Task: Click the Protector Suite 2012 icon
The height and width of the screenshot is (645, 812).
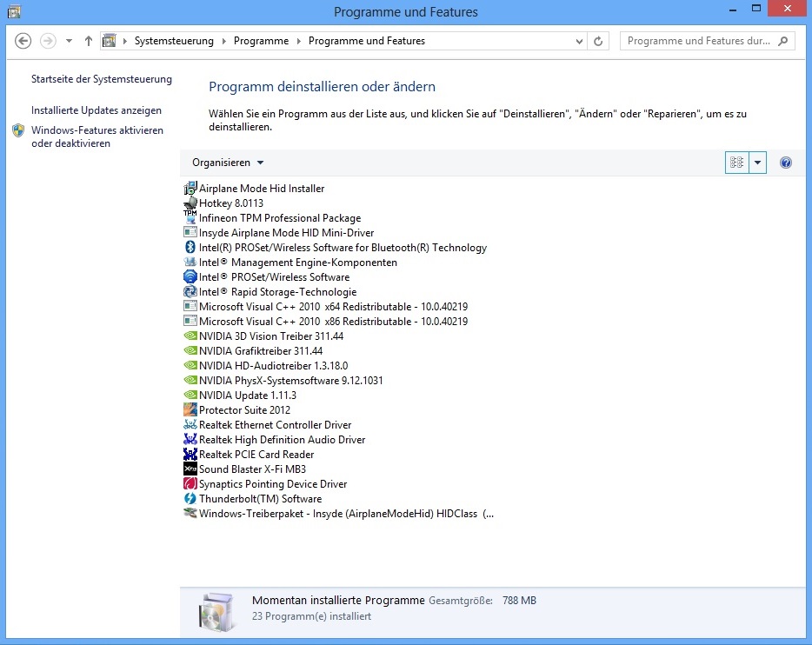Action: point(190,409)
